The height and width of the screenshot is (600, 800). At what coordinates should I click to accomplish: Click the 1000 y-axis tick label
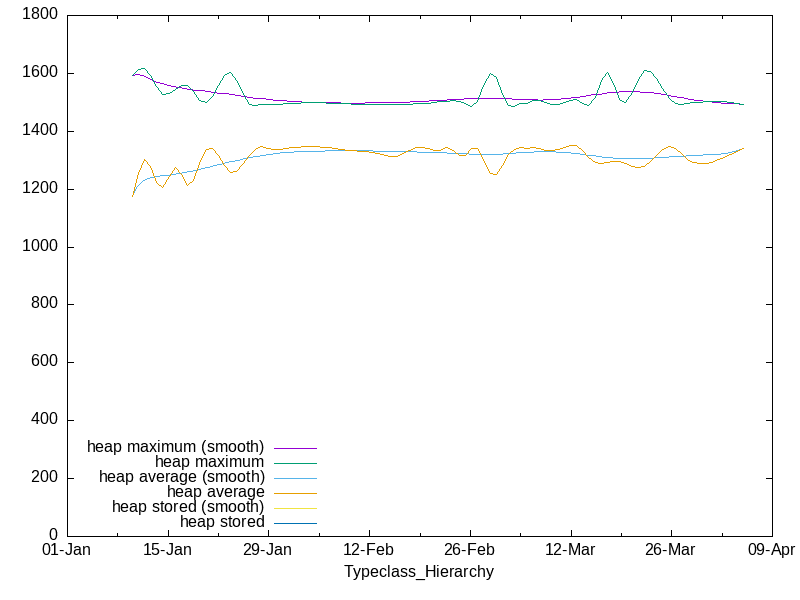point(40,247)
